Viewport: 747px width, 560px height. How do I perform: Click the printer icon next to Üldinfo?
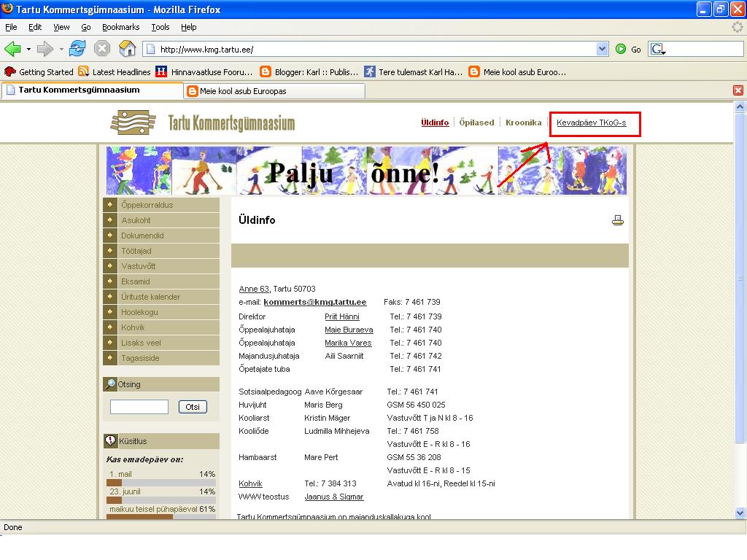[617, 220]
